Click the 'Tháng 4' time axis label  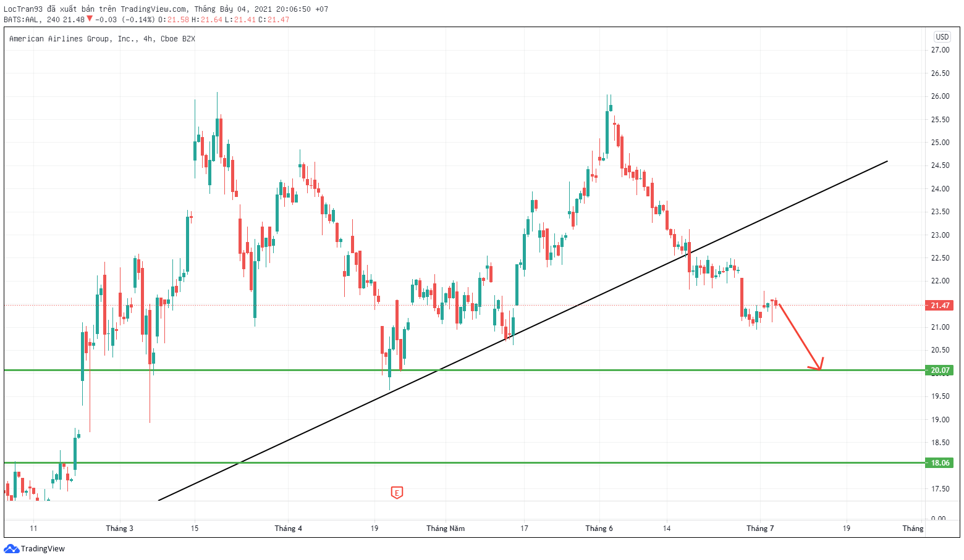(288, 529)
